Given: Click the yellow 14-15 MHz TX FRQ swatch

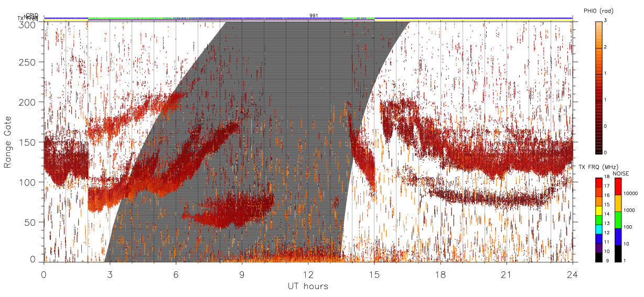Looking at the screenshot, I should [x=598, y=211].
